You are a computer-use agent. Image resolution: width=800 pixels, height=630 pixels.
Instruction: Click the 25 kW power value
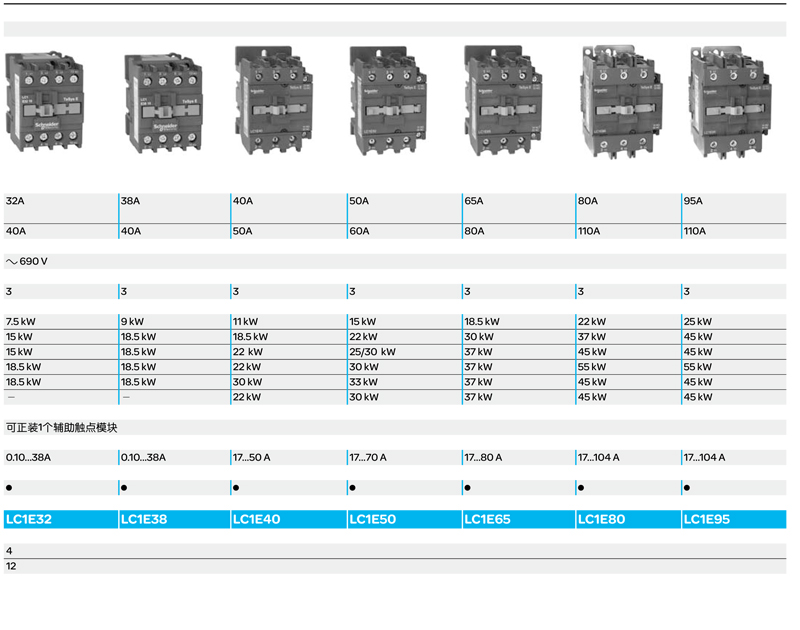point(697,321)
